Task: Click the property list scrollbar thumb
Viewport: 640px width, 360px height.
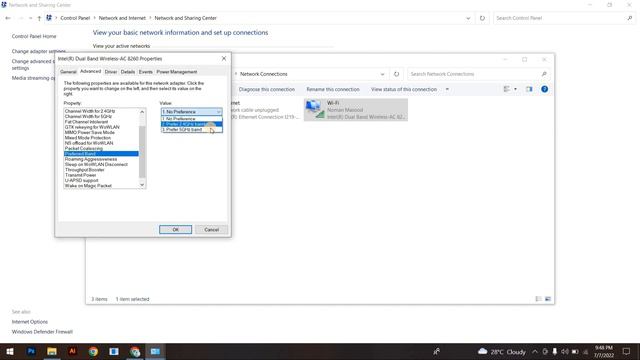Action: coord(142,151)
